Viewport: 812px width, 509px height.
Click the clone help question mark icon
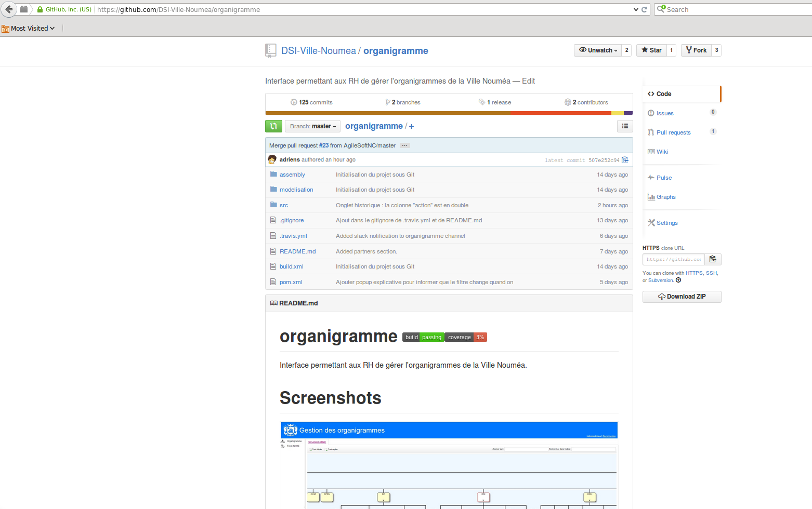pyautogui.click(x=678, y=280)
